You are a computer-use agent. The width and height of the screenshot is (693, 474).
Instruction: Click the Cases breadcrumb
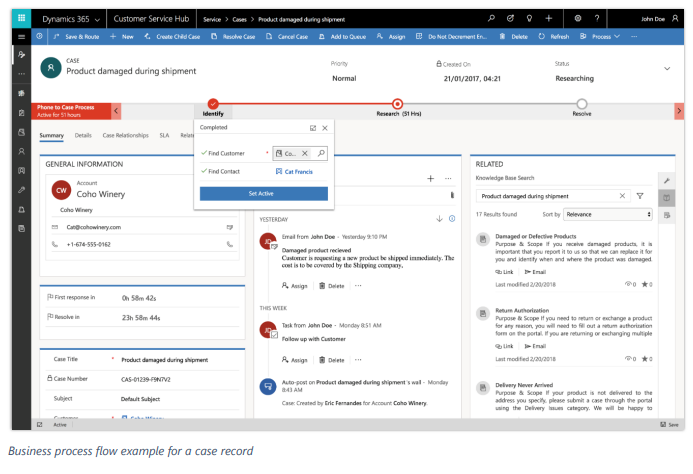click(x=239, y=19)
